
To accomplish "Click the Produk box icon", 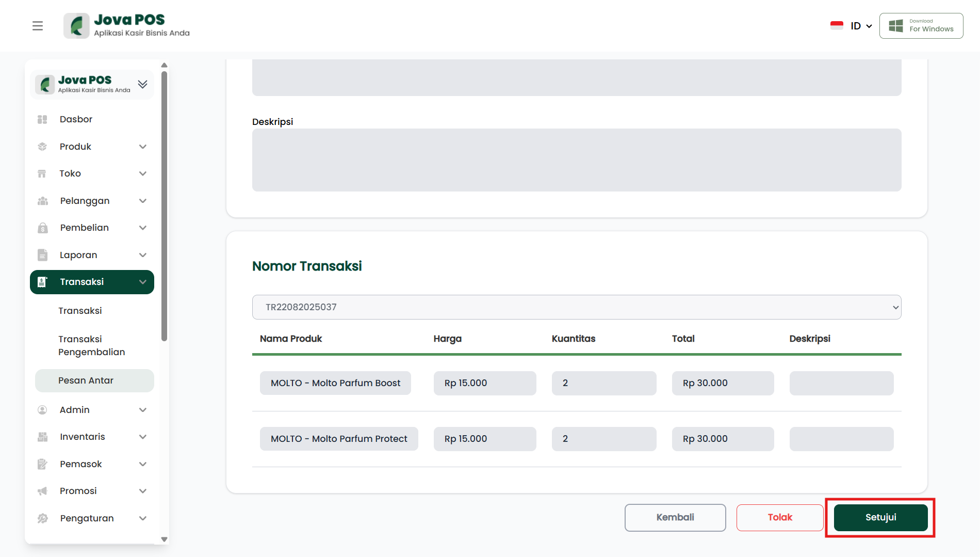I will [x=42, y=147].
